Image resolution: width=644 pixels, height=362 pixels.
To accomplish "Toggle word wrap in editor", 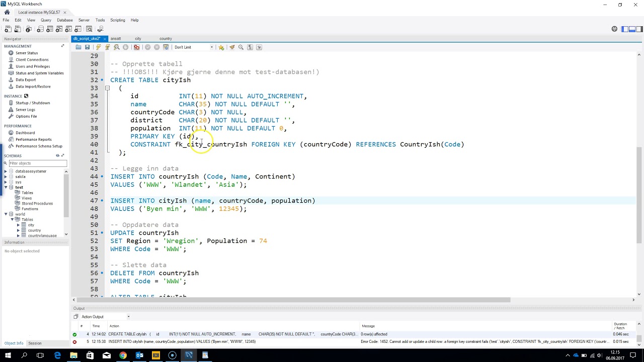I will [x=259, y=47].
